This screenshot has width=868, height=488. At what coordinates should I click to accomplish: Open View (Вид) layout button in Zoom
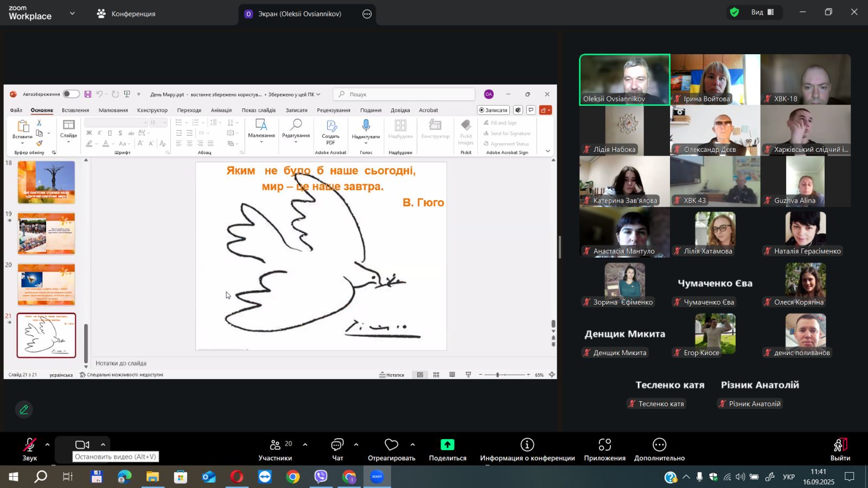pos(762,12)
